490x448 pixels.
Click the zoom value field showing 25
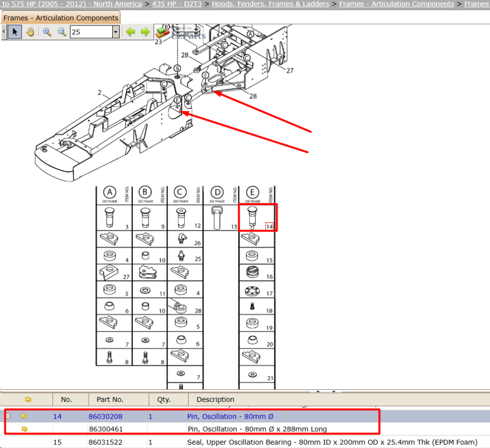tap(91, 32)
